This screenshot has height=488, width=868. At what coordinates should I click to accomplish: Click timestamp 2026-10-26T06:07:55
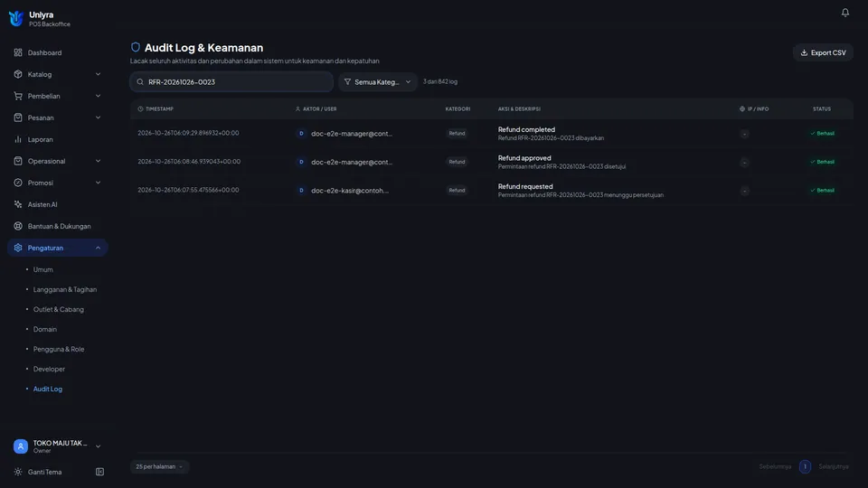point(188,190)
